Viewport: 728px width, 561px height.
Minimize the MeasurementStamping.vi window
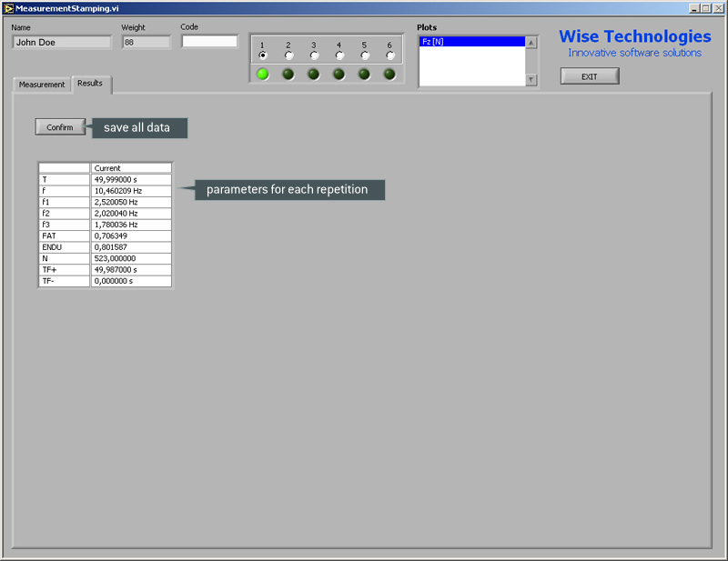694,8
